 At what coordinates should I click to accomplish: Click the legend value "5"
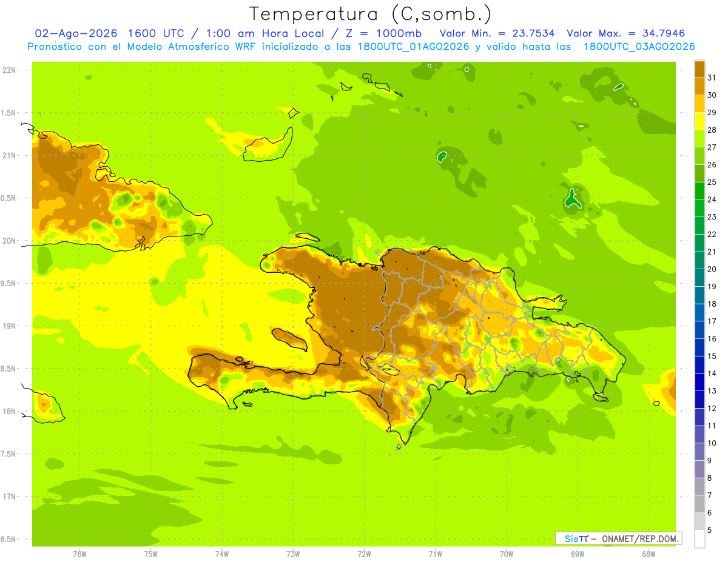(710, 530)
